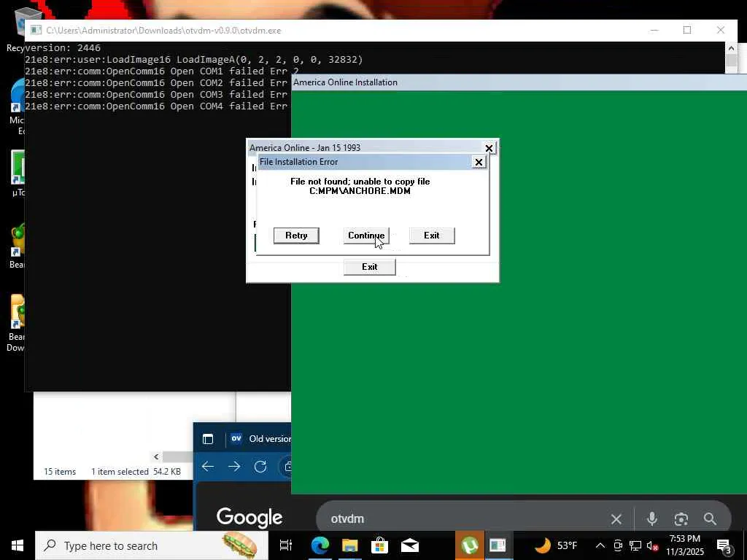Viewport: 747px width, 560px height.
Task: Click the muted volume tray icon
Action: (x=652, y=545)
